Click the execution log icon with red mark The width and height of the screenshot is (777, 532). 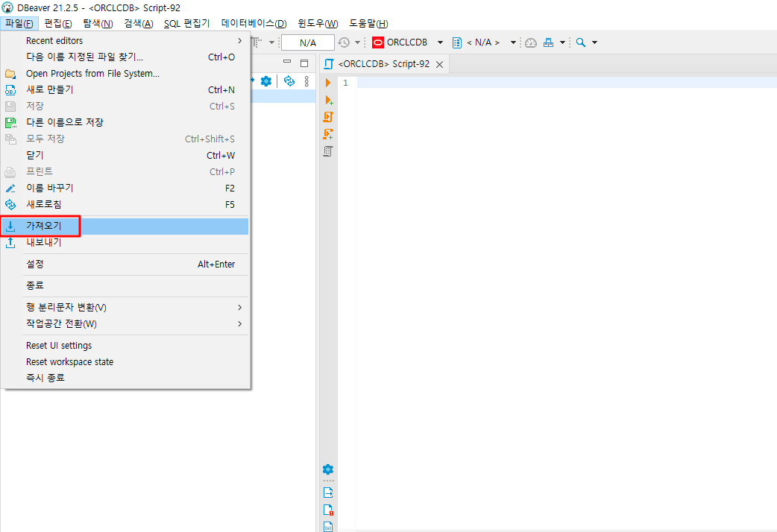pyautogui.click(x=328, y=510)
